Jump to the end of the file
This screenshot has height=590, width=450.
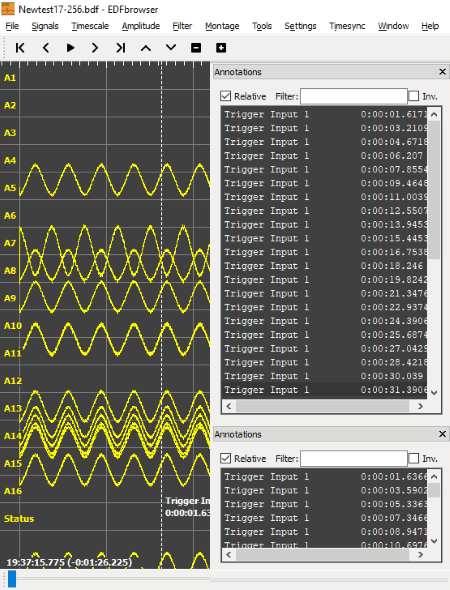[120, 48]
